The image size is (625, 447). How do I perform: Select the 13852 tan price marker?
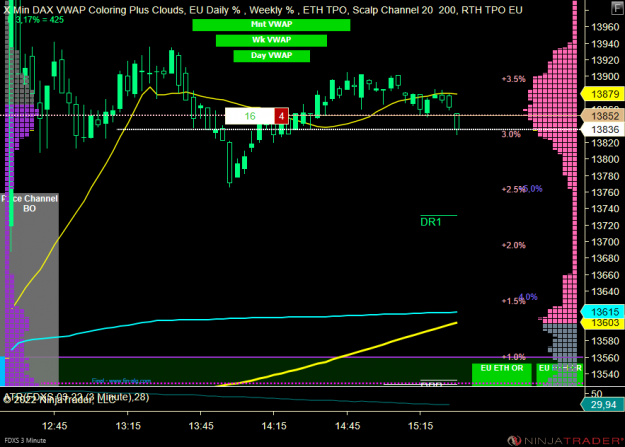tap(602, 116)
